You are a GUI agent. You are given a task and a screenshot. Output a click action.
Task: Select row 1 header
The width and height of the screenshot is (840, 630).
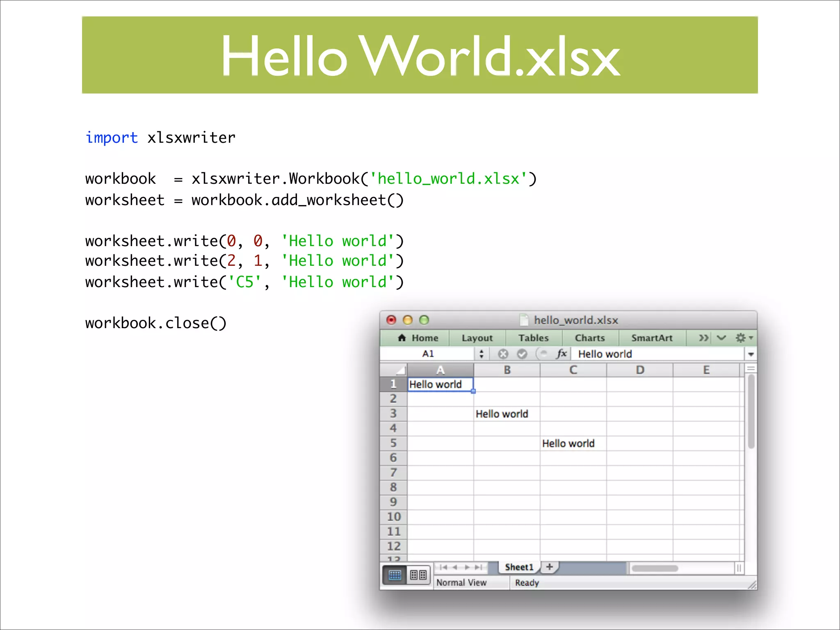tap(393, 384)
